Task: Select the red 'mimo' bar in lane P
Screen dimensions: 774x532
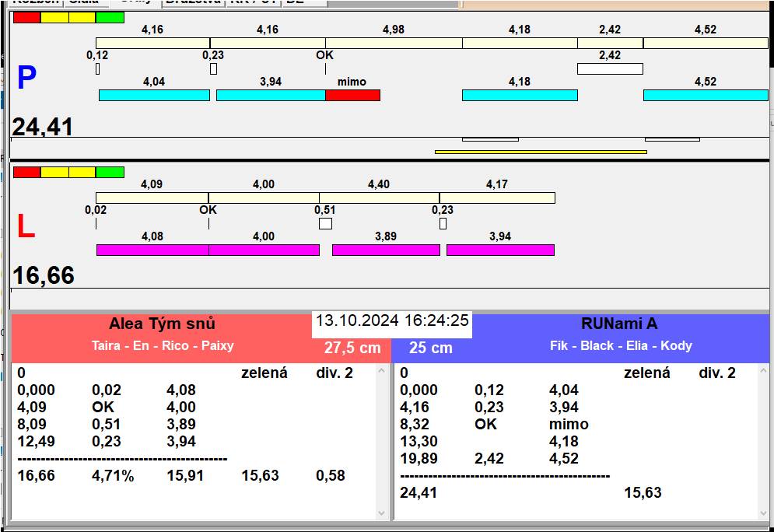Action: [352, 95]
